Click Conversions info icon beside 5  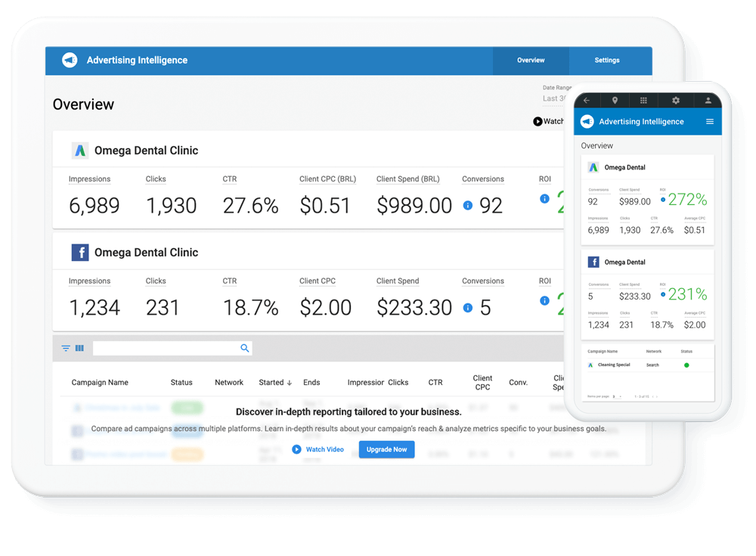(x=468, y=308)
